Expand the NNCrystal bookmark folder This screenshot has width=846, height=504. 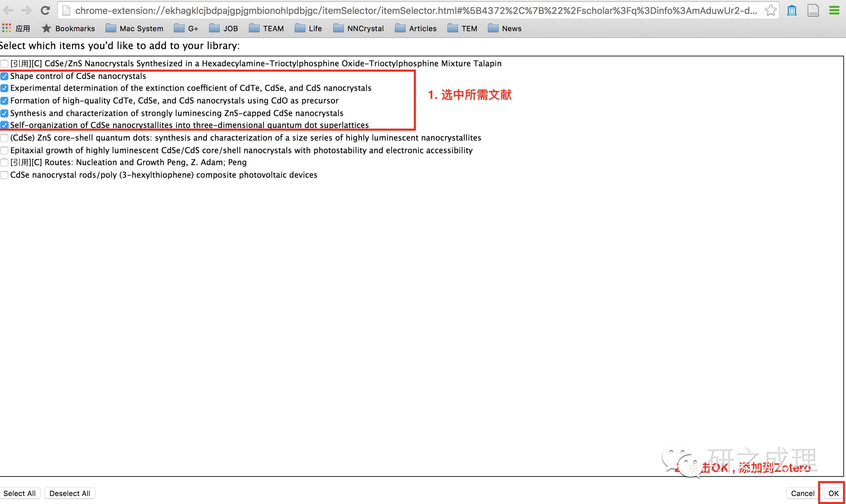coord(358,29)
